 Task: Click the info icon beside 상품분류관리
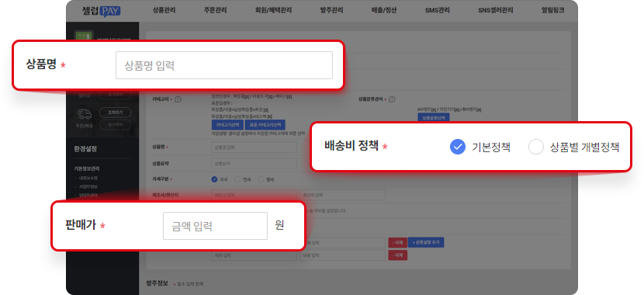pos(392,99)
